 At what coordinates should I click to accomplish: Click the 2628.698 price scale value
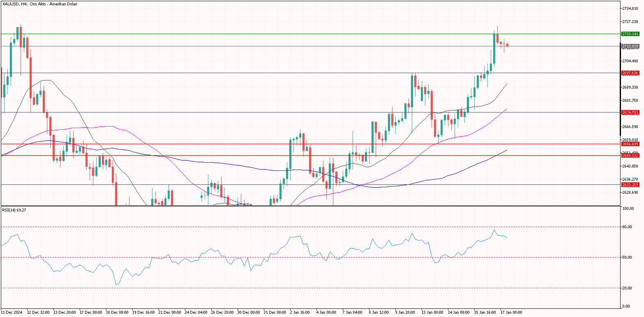(630, 192)
